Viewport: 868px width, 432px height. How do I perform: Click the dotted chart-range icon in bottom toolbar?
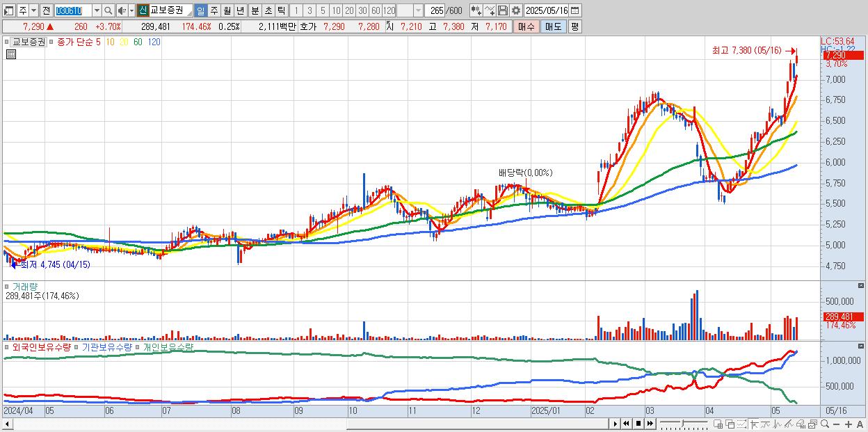coord(741,424)
